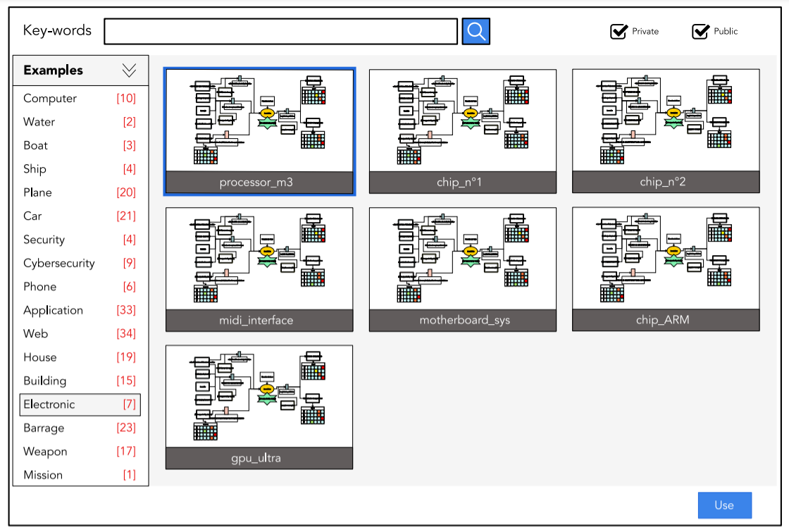The width and height of the screenshot is (789, 532).
Task: Click the Weapon count [17]
Action: (126, 452)
